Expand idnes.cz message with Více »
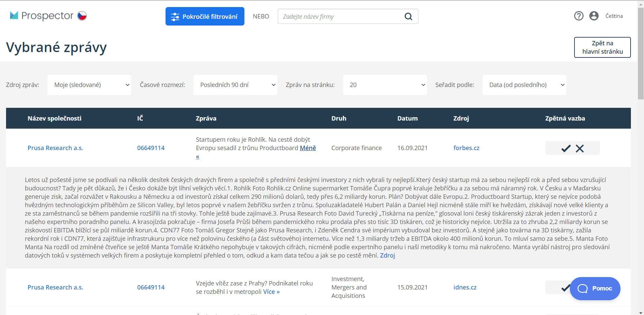Screen dimensions: 644x315 271,291
